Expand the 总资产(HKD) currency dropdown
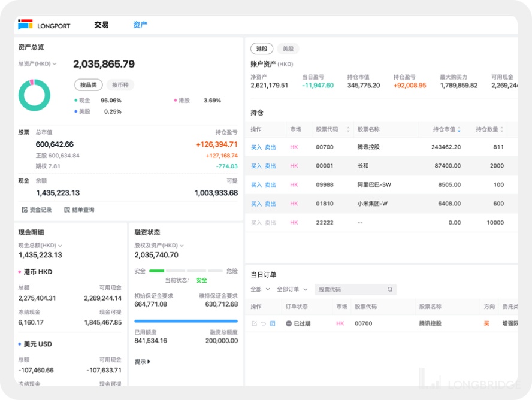Image resolution: width=532 pixels, height=400 pixels. point(55,64)
